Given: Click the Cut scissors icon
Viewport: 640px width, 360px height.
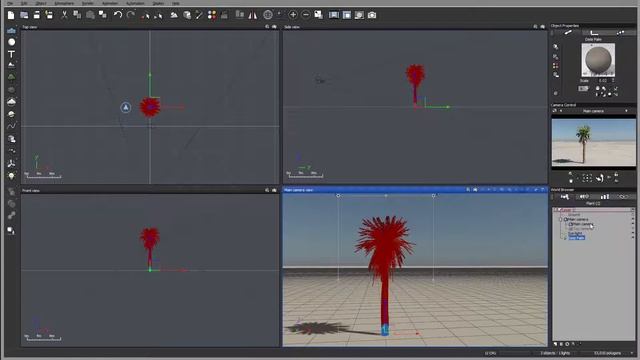Looking at the screenshot, I should click(64, 15).
